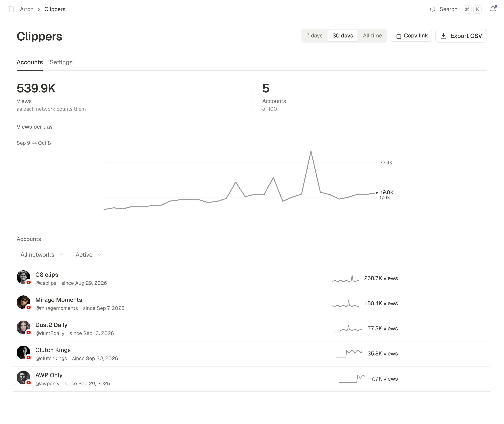Click the Search field label

(448, 9)
